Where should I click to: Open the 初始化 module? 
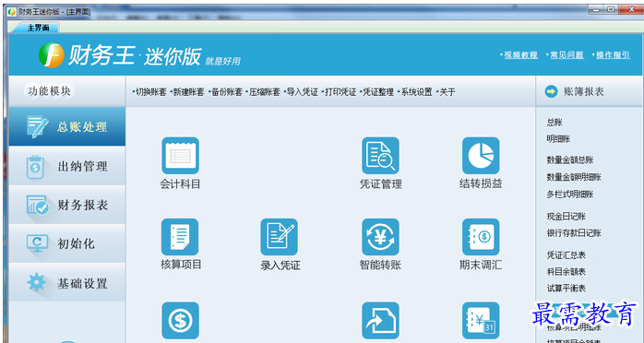[x=67, y=243]
